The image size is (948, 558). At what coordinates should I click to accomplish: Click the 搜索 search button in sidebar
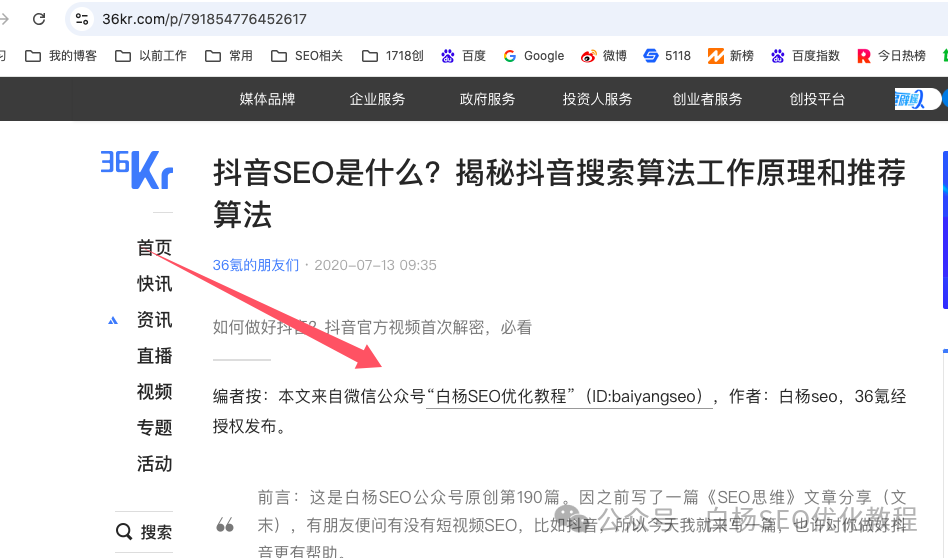[x=144, y=532]
